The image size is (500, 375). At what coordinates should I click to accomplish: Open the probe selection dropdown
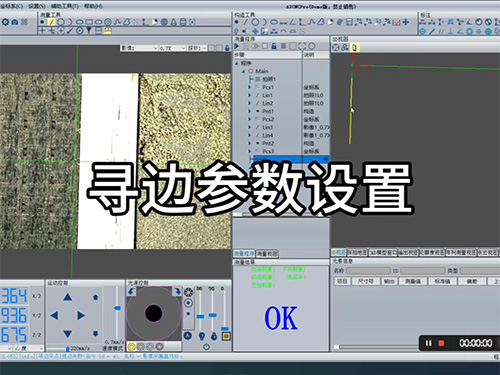[x=197, y=48]
